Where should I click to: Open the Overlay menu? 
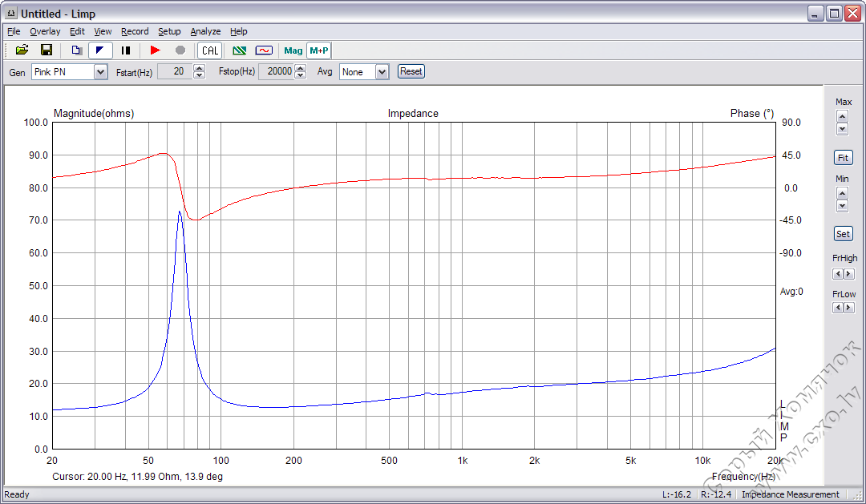pos(45,31)
